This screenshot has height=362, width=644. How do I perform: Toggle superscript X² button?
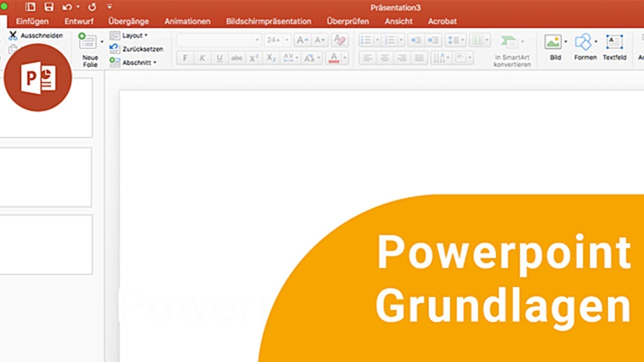[254, 58]
